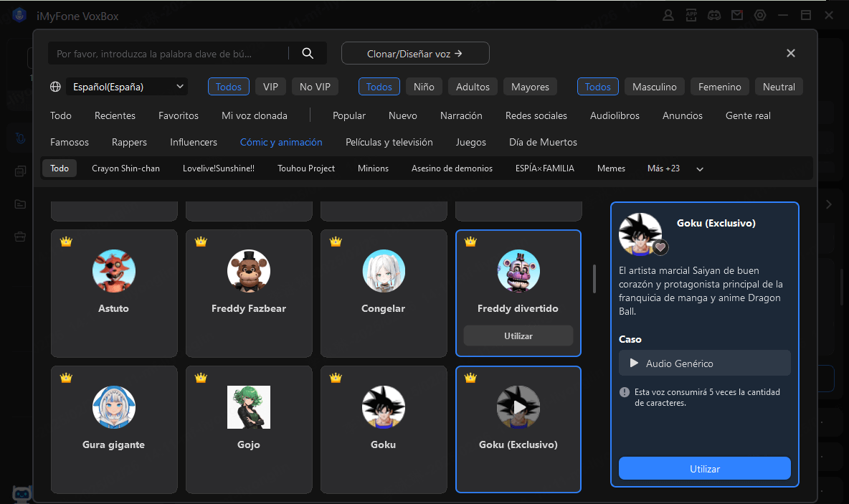This screenshot has height=504, width=849.
Task: Toggle the Niño age filter
Action: [424, 87]
